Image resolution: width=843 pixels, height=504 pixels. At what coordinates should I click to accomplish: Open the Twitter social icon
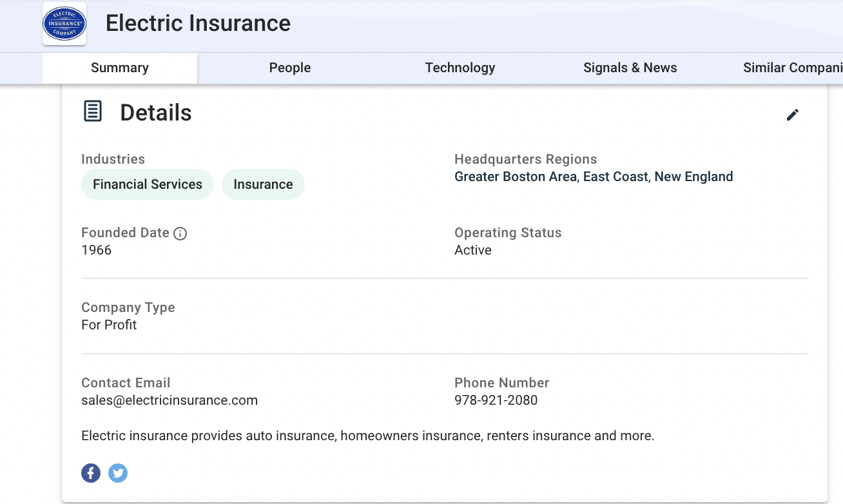click(x=117, y=473)
